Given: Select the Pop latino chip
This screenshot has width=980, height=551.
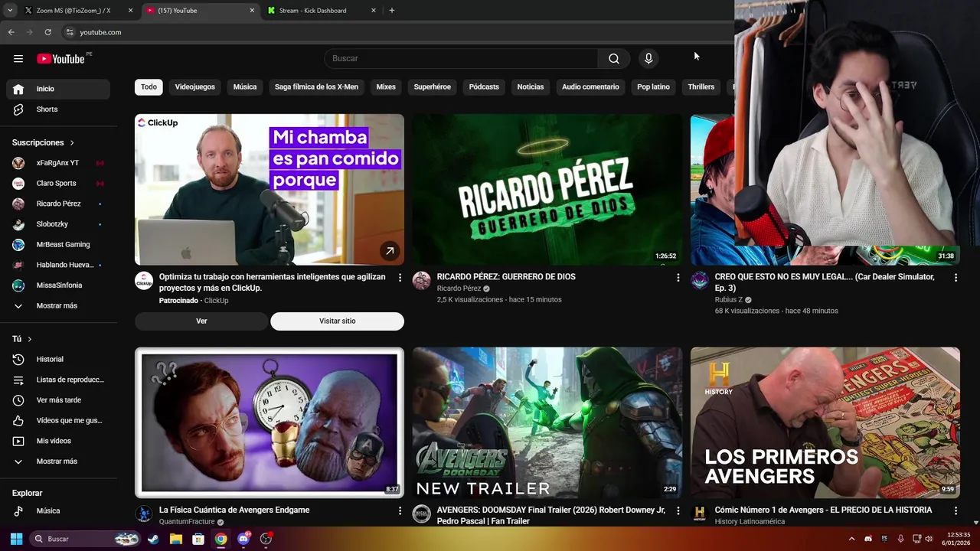Looking at the screenshot, I should coord(653,87).
